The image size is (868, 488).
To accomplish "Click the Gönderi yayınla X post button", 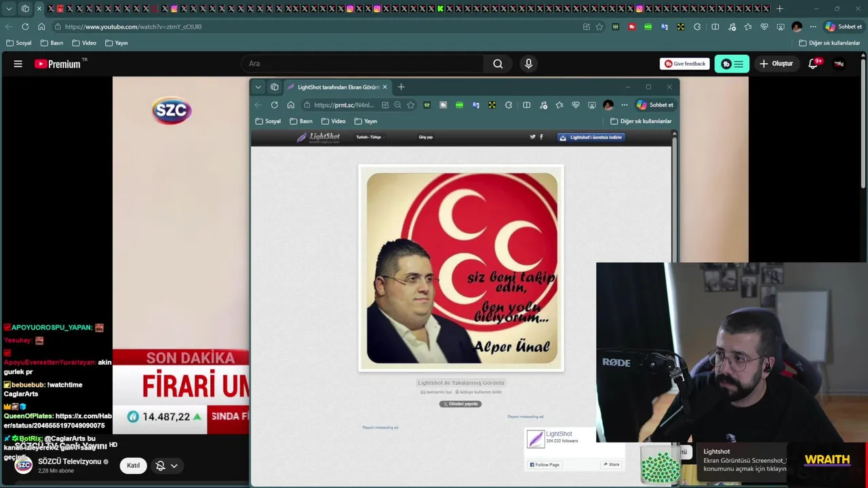I will 460,404.
